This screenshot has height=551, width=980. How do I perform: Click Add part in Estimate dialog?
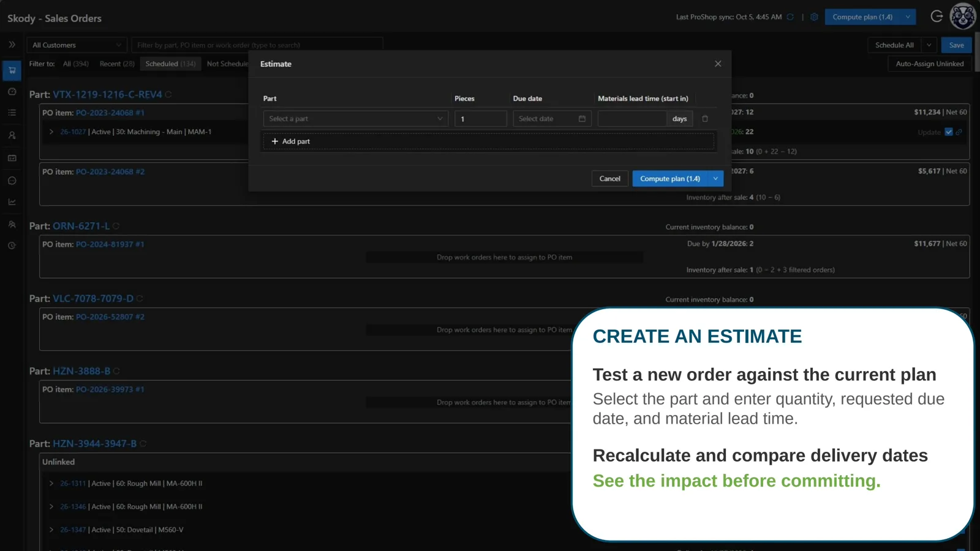[x=488, y=141]
